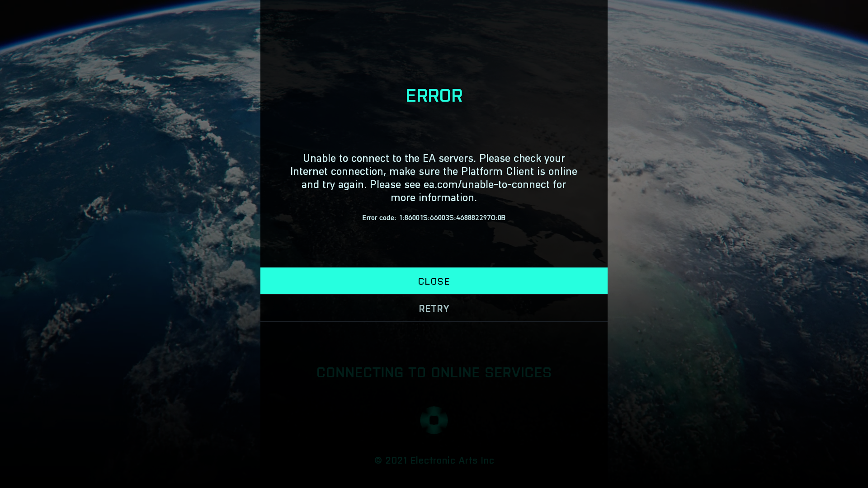868x488 pixels.
Task: Click the circular loading spinner icon
Action: coord(434,420)
